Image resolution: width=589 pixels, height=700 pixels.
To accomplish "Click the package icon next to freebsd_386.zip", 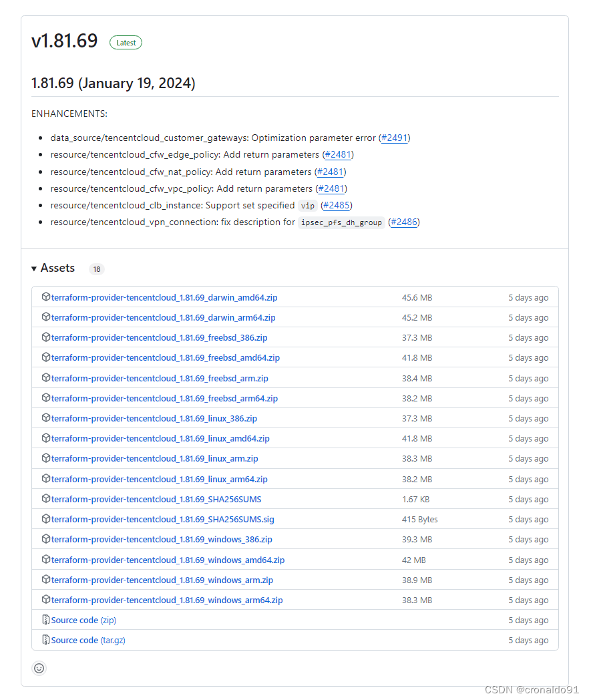I will point(45,337).
